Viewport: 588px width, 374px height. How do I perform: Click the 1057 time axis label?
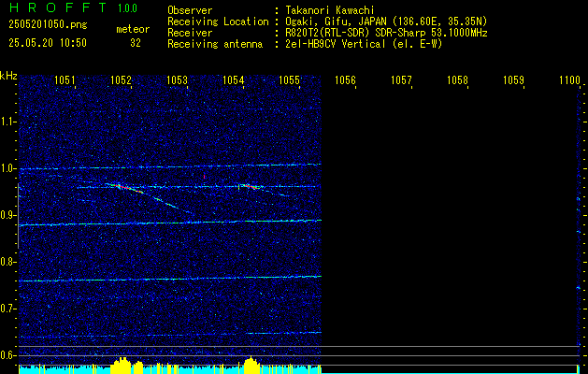click(x=402, y=80)
